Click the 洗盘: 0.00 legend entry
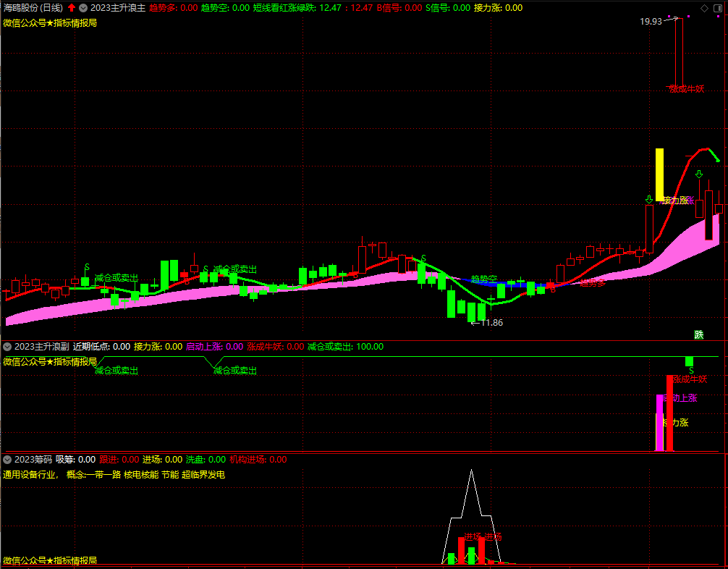Image resolution: width=728 pixels, height=569 pixels. pos(206,460)
